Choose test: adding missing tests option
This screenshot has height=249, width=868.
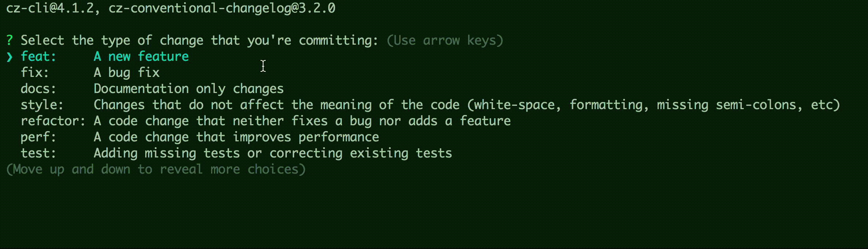pyautogui.click(x=236, y=153)
